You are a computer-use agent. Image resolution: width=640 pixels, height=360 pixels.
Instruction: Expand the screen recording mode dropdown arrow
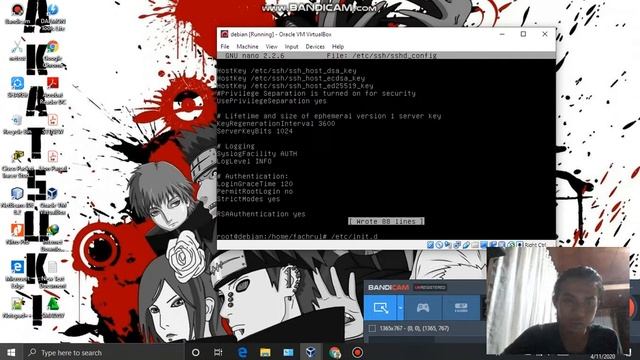pos(400,308)
